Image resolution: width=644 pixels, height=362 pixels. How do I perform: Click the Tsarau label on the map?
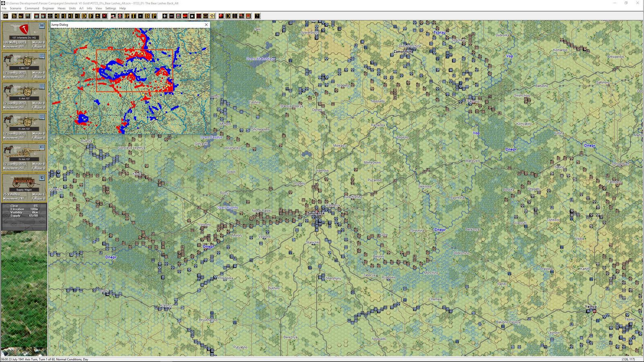[439, 32]
